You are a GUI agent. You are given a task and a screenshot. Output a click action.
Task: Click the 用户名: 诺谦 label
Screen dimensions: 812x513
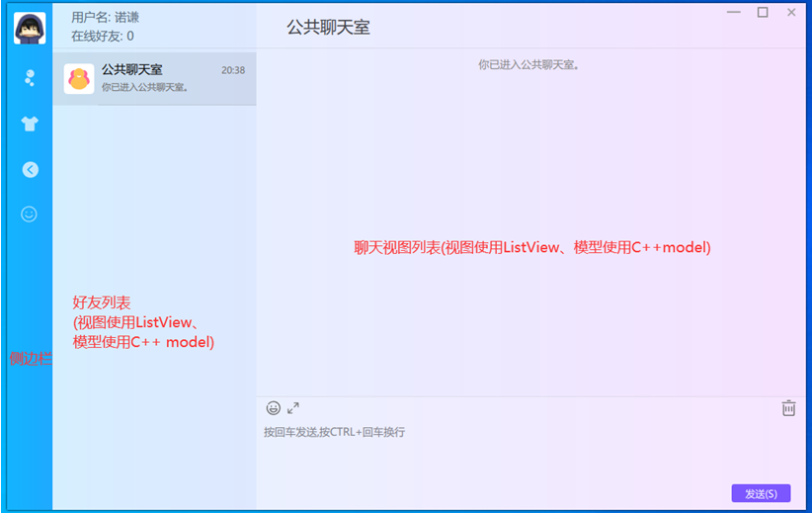tap(105, 18)
